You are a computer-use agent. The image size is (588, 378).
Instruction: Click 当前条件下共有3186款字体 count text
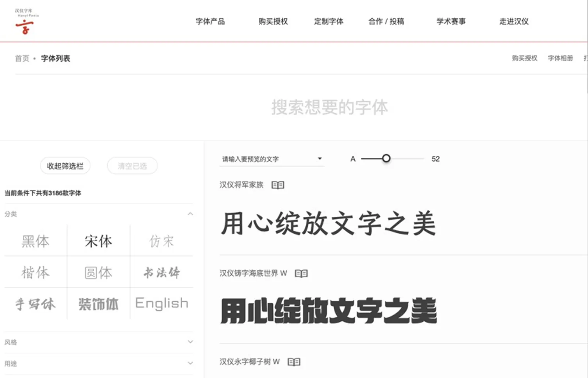[43, 193]
